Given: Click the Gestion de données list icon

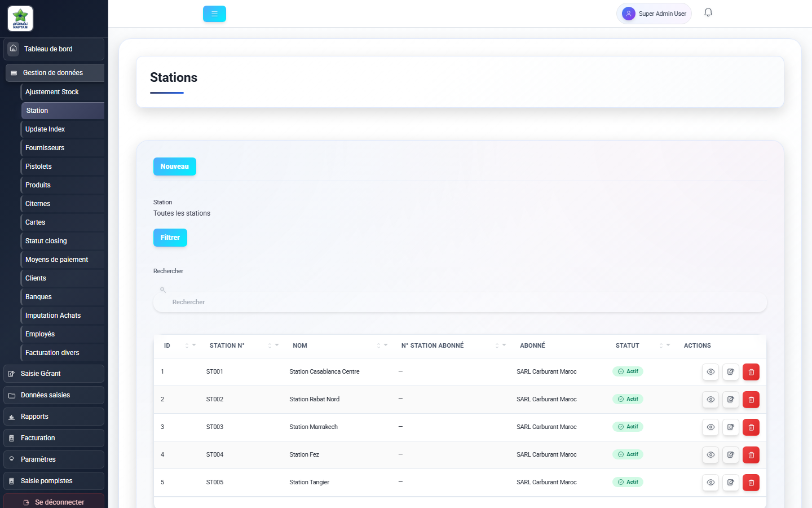Looking at the screenshot, I should pos(14,73).
